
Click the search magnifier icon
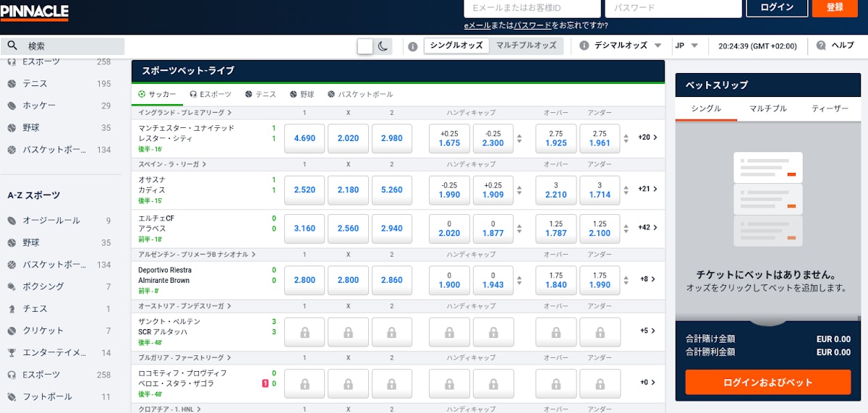click(x=12, y=46)
